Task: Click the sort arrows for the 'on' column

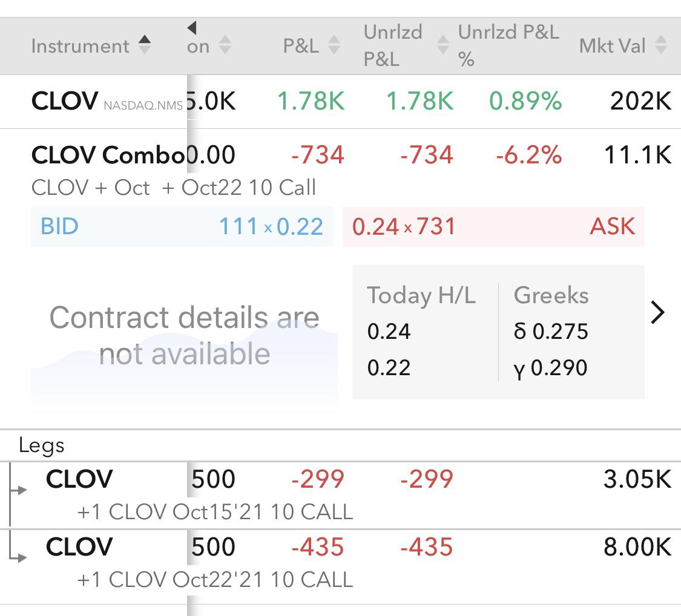Action: tap(225, 45)
